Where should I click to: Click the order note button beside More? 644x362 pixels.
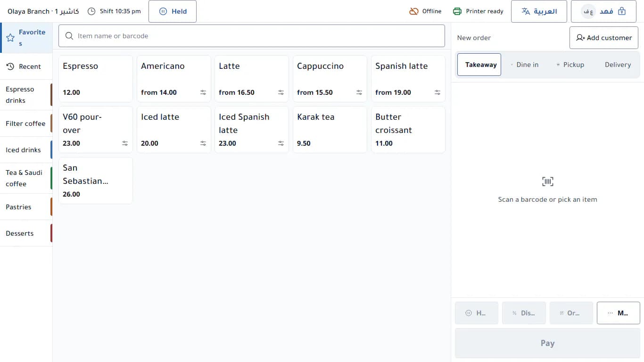[x=571, y=313]
